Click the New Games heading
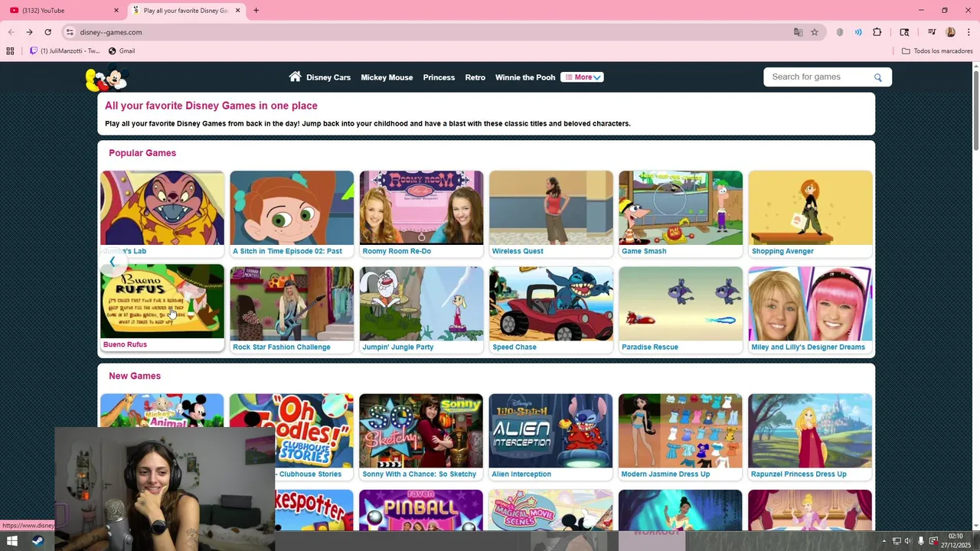980x551 pixels. point(135,376)
